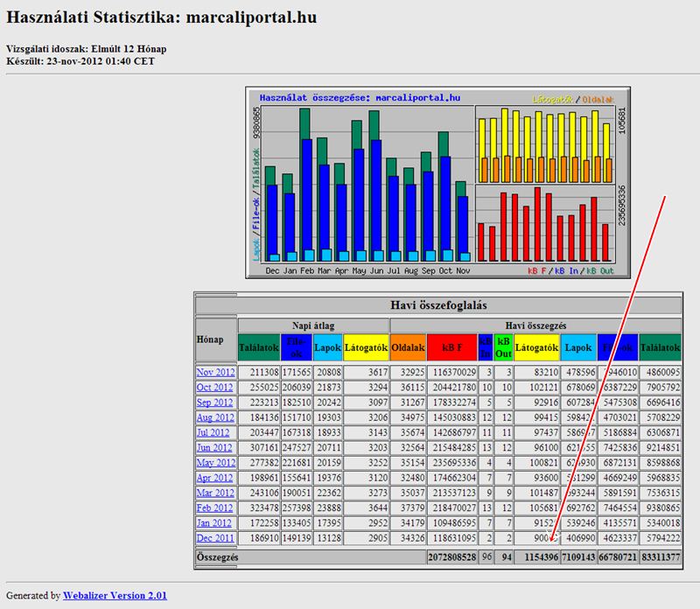Follow the Jul 2012 link
Viewport: 700px width, 609px height.
point(213,432)
